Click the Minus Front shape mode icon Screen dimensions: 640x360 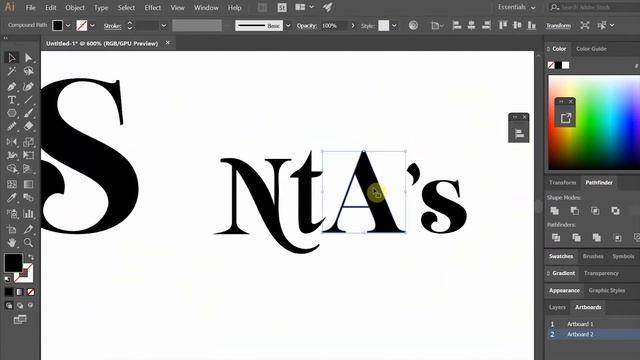click(x=575, y=211)
